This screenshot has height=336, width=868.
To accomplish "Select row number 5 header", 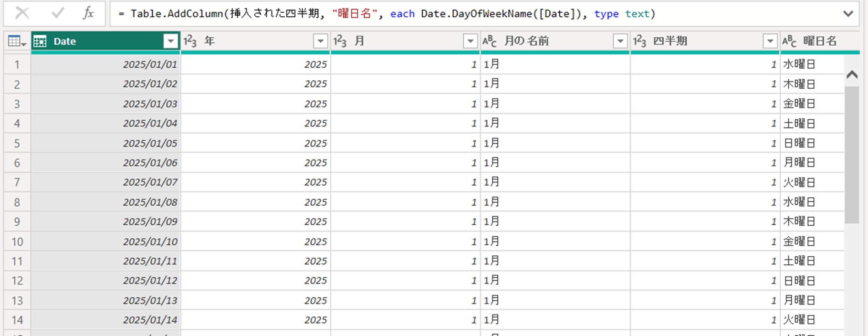I will (17, 143).
